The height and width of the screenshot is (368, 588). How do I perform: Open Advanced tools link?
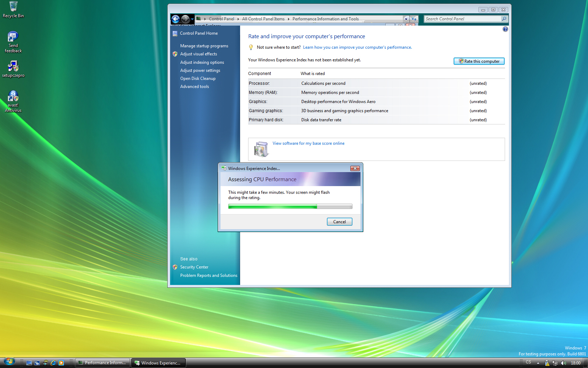[195, 87]
